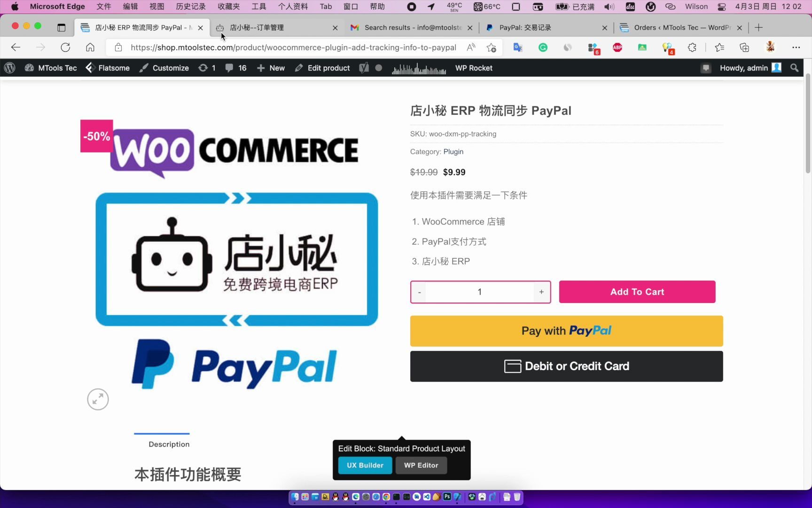Open the Howdy, admin account menu
Screen dimensions: 812x508
click(750, 68)
